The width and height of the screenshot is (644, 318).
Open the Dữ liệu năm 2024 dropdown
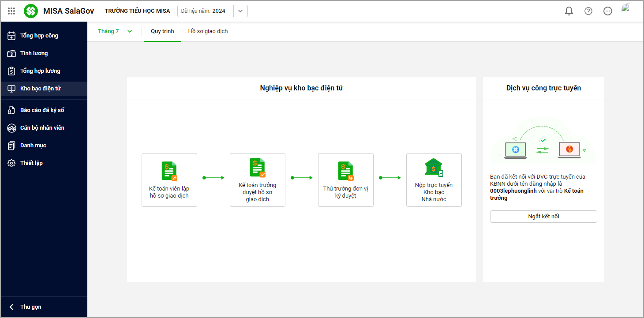click(x=240, y=11)
